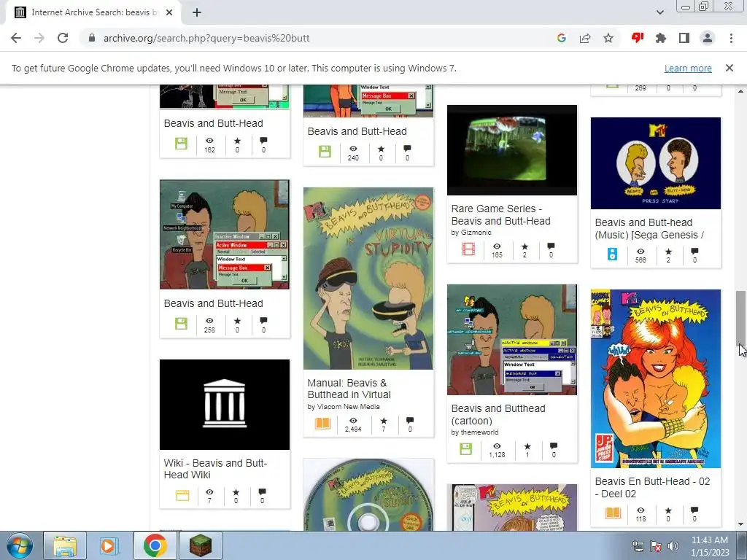Open Rare Game Series - Beavis and Butt-Head title
This screenshot has height=560, width=747.
point(500,215)
